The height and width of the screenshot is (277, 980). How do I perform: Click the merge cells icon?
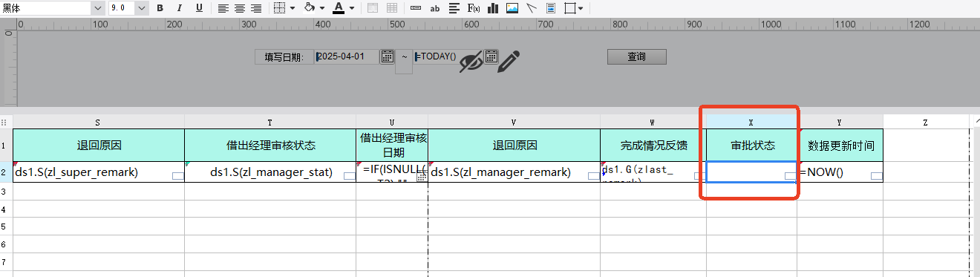pyautogui.click(x=373, y=8)
